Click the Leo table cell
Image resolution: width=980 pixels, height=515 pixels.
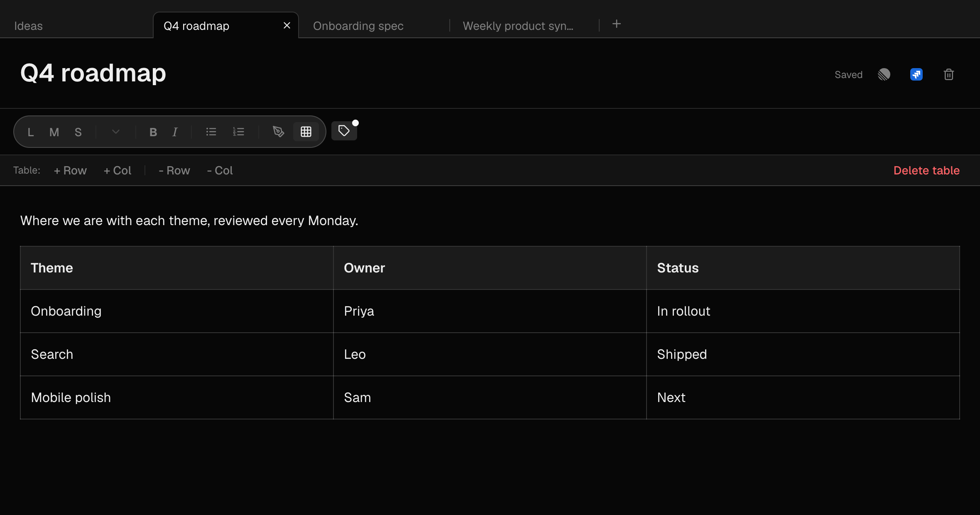coord(490,354)
